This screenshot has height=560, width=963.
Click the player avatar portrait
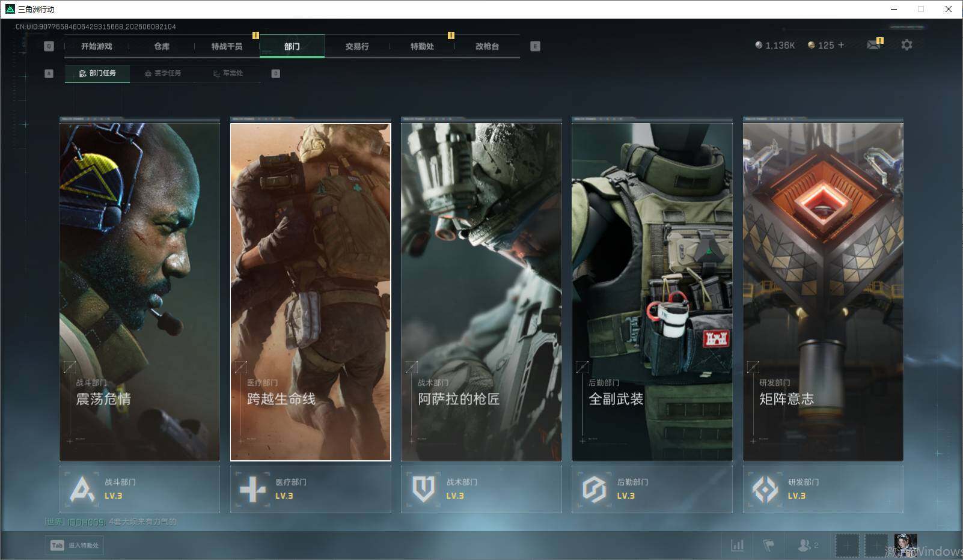[906, 545]
